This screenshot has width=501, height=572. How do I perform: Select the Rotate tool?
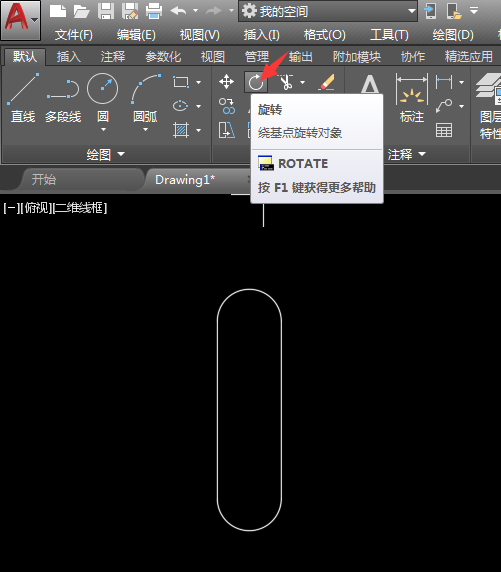click(x=256, y=82)
